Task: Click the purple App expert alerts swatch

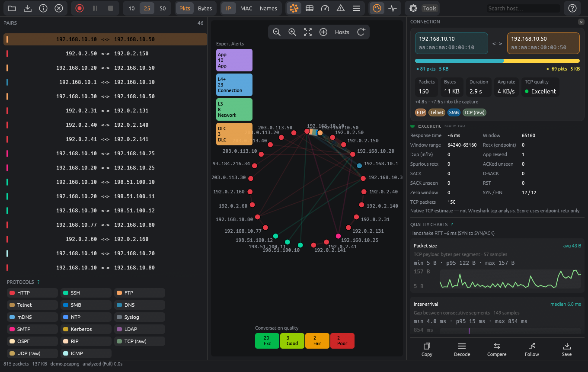Action: click(x=234, y=60)
